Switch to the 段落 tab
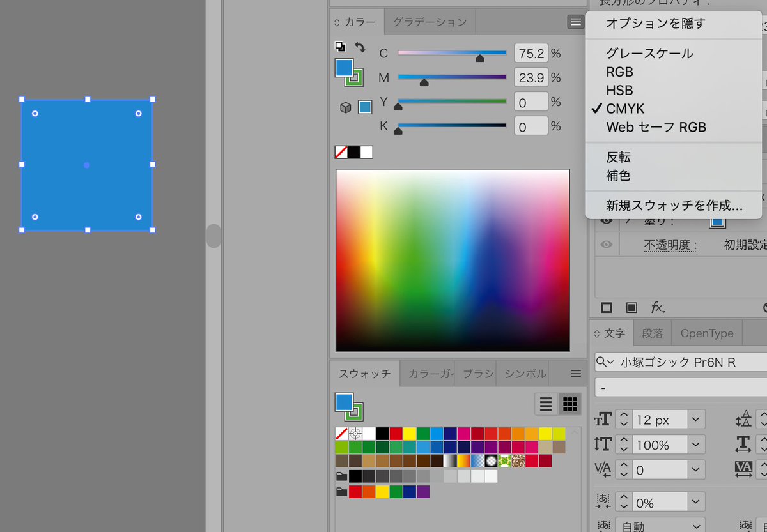The image size is (767, 532). pos(653,333)
